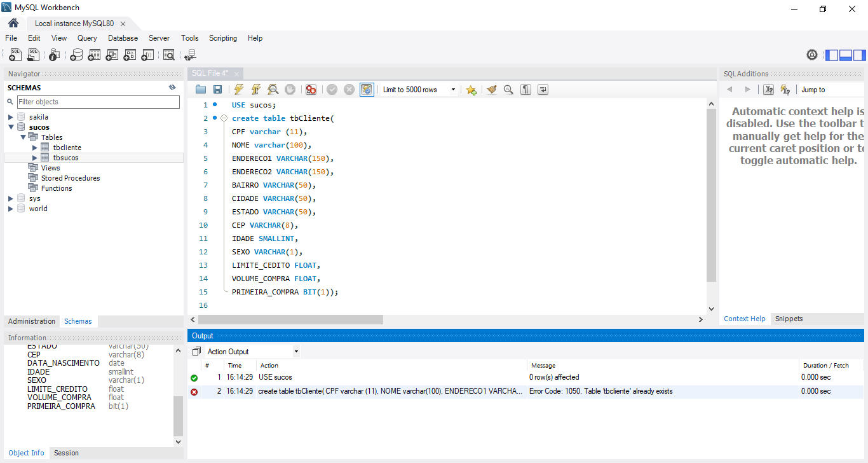Create a new schema icon

76,55
